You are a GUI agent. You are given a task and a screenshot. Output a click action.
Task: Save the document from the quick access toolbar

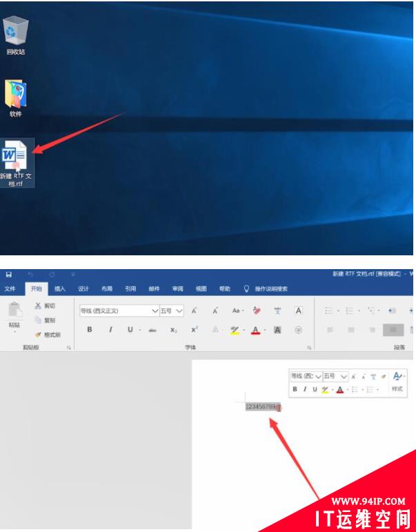pyautogui.click(x=9, y=275)
